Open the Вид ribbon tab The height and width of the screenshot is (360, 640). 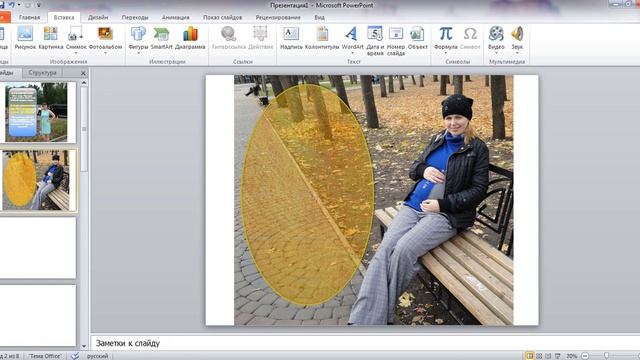click(x=320, y=17)
